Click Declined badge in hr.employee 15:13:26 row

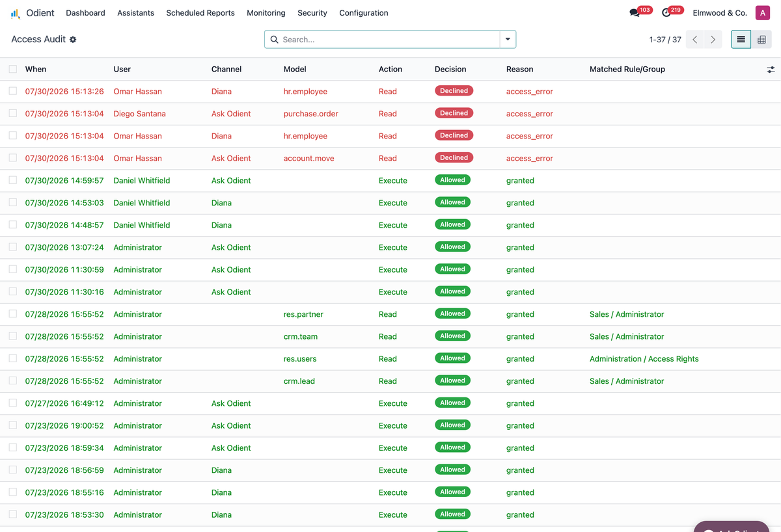(x=454, y=91)
